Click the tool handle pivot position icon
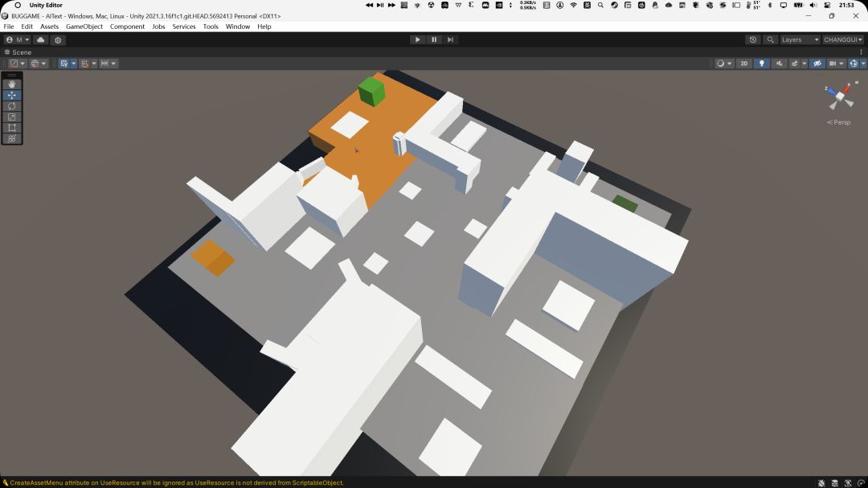The height and width of the screenshot is (488, 868). tap(14, 64)
